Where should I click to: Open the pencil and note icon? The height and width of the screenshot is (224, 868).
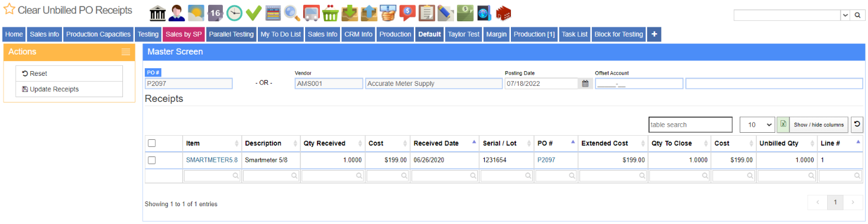click(445, 12)
